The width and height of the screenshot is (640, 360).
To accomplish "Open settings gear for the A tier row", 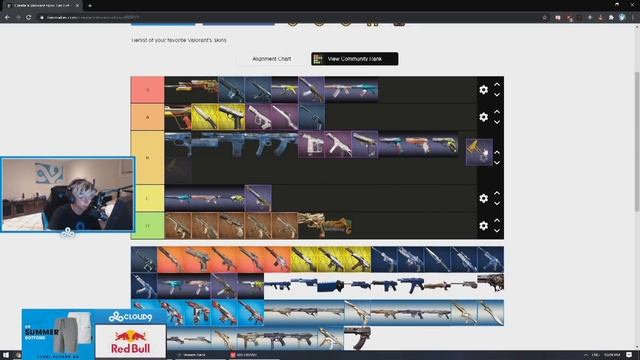I will tap(483, 117).
